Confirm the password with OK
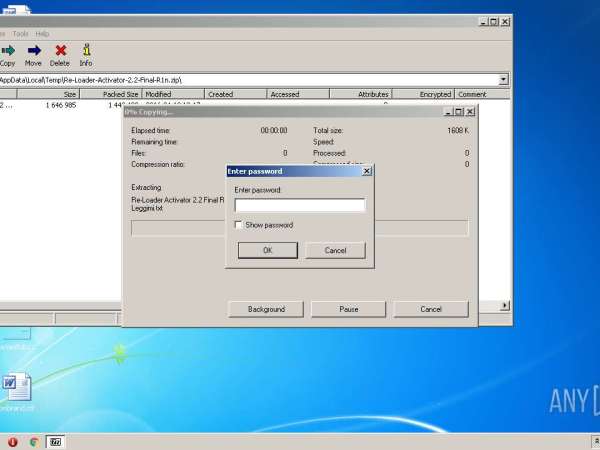Screen dimensions: 600x450 click(x=267, y=250)
